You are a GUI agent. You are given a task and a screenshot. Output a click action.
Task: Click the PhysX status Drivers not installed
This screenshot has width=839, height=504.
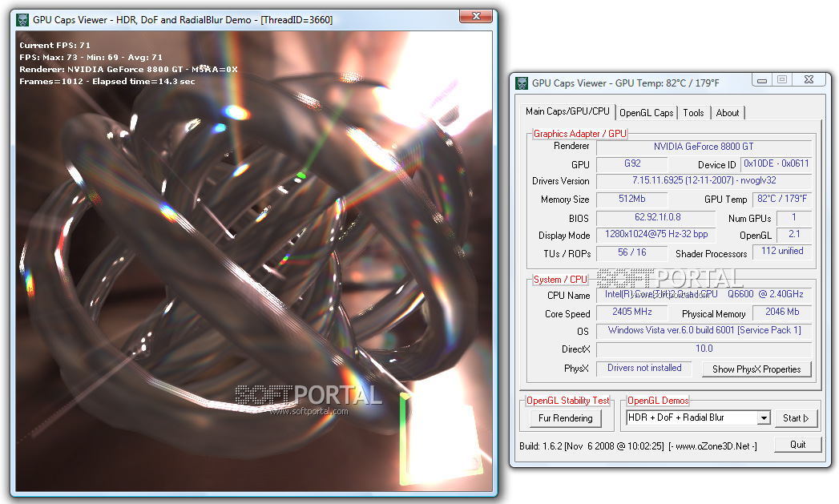(644, 369)
